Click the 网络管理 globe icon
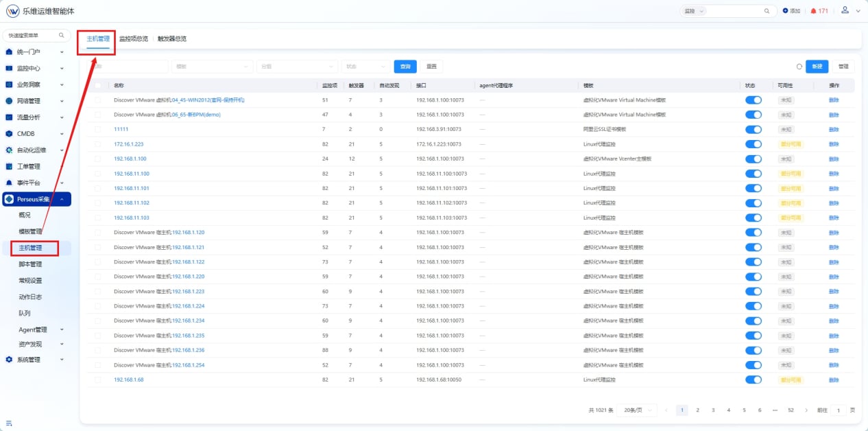The width and height of the screenshot is (868, 431). click(9, 101)
